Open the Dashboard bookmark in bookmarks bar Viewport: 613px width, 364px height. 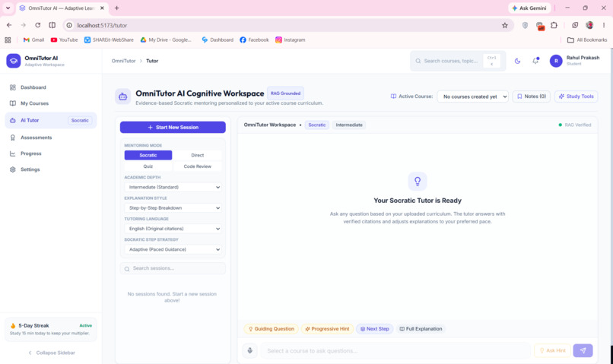[x=218, y=40]
